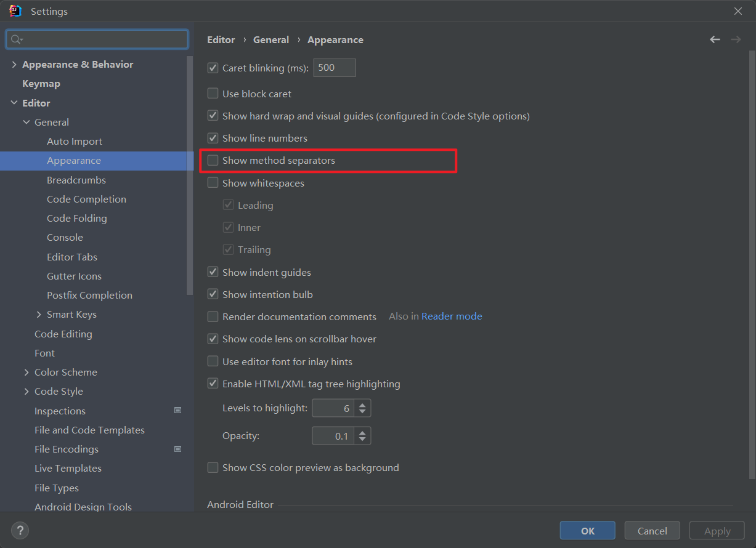The image size is (756, 548).
Task: Click the back navigation arrow icon
Action: [715, 39]
